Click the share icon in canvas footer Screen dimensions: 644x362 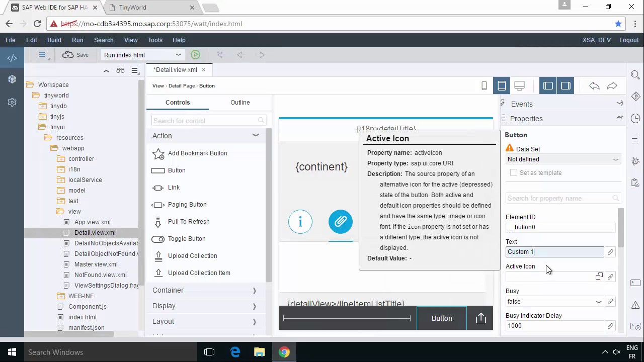point(481,318)
